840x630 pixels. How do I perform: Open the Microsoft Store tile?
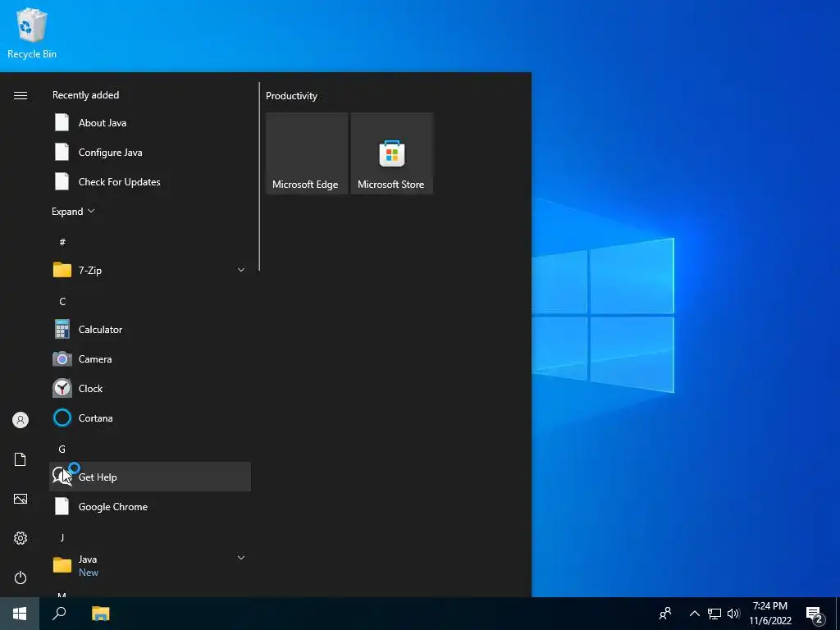tap(391, 153)
